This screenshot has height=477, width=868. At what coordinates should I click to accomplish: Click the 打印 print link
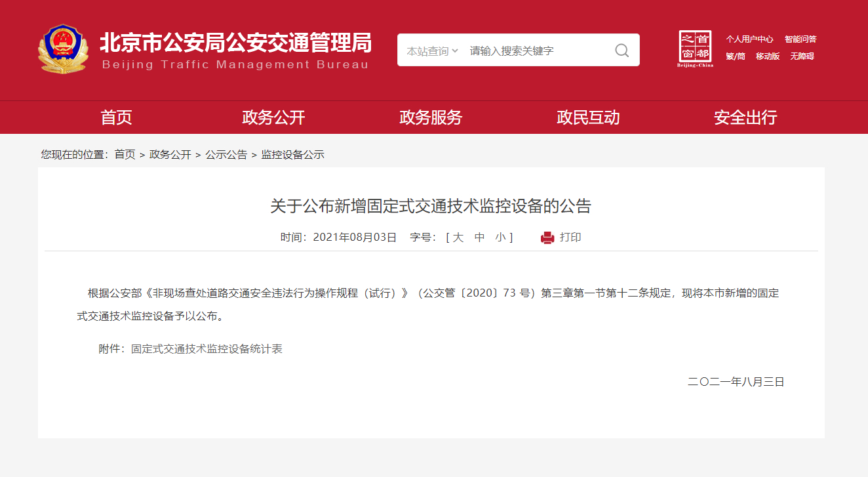click(x=570, y=238)
